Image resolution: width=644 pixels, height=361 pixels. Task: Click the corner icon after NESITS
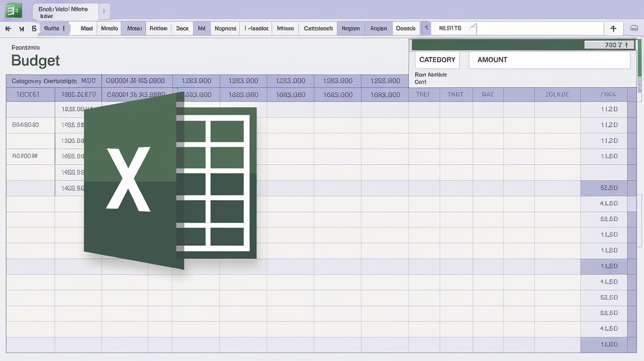coord(473,28)
